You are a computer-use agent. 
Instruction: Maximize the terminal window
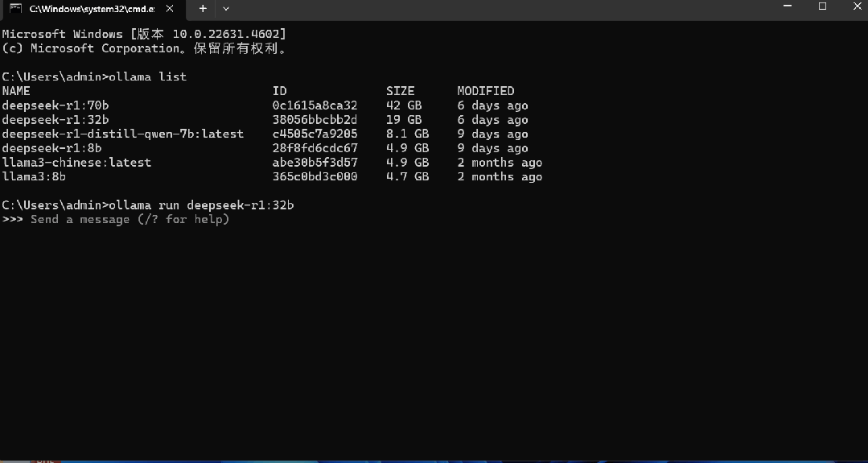(x=823, y=6)
